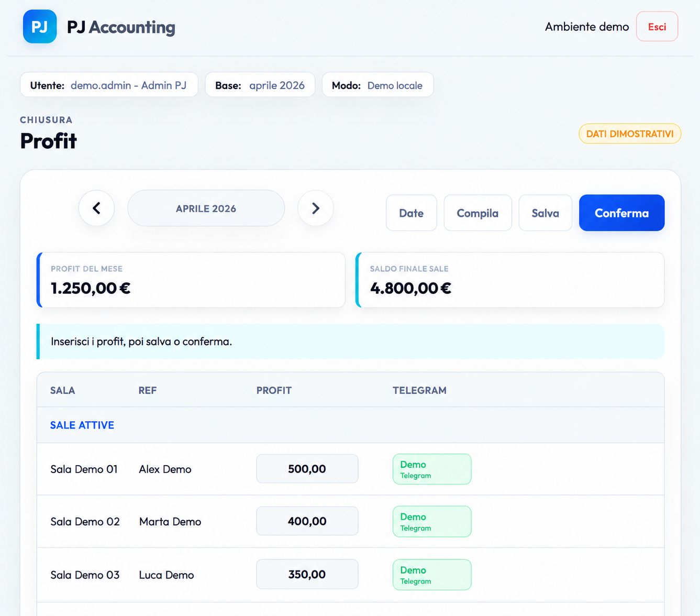Click the Marta Demo ref name
Viewport: 700px width, 616px height.
pyautogui.click(x=170, y=522)
